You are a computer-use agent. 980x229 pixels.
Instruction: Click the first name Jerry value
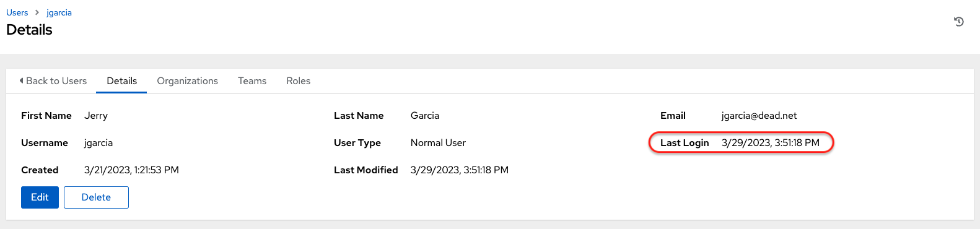pos(96,116)
